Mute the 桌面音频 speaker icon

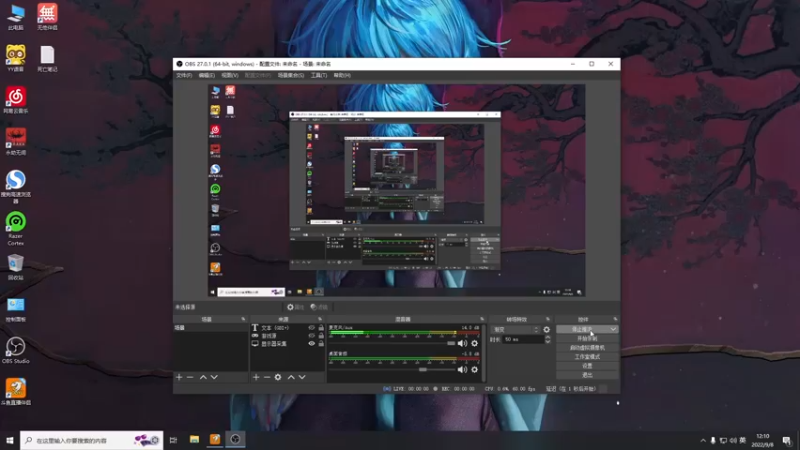[x=462, y=369]
